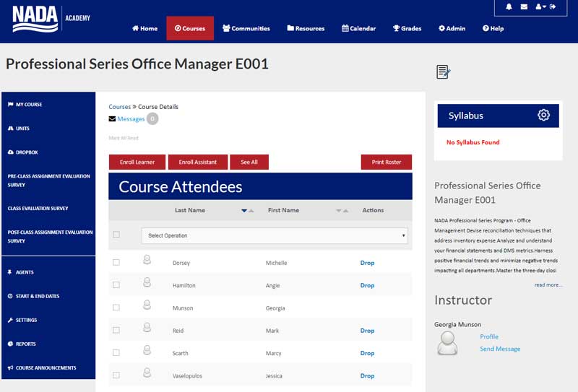Viewport: 578px width, 392px height.
Task: Open the Help menu
Action: (x=493, y=28)
